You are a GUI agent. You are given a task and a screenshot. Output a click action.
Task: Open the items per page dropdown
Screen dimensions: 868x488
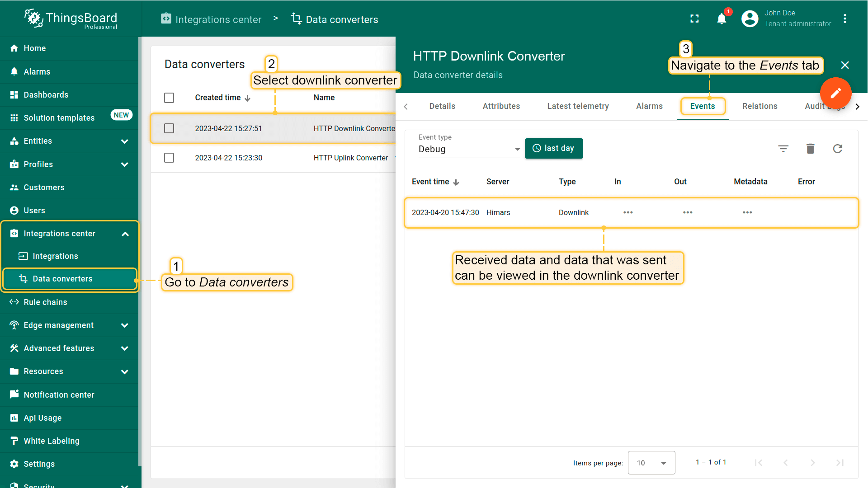pyautogui.click(x=651, y=463)
